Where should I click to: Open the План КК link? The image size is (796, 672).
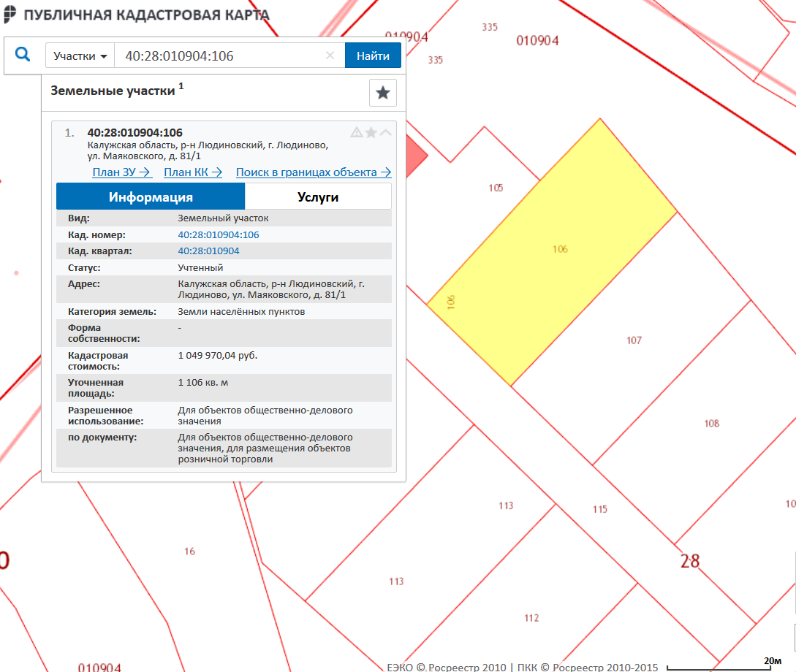click(x=193, y=172)
